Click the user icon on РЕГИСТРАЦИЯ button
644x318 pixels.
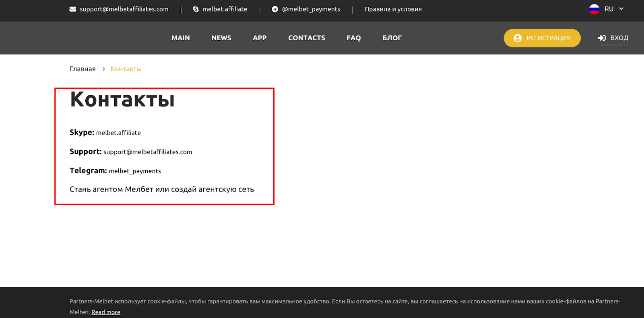point(518,38)
